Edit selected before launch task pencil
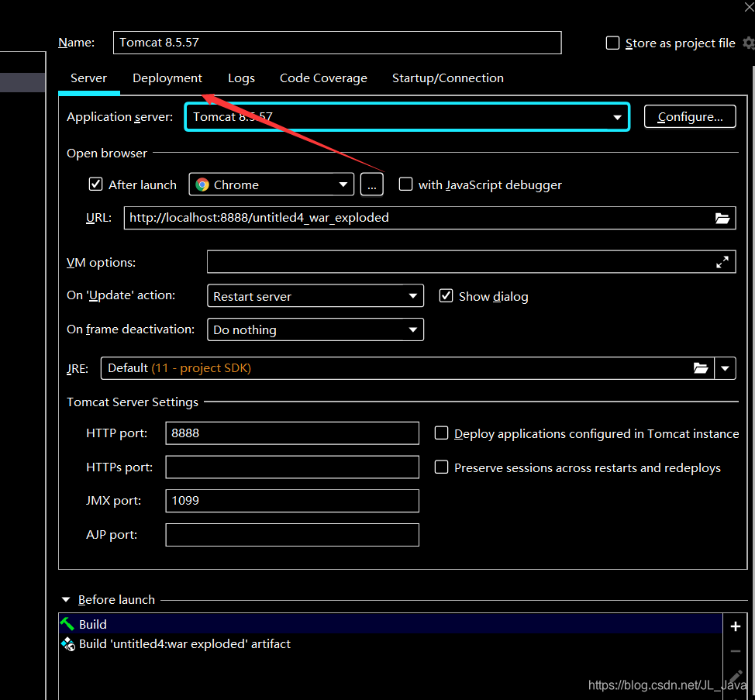The height and width of the screenshot is (700, 755). [736, 677]
